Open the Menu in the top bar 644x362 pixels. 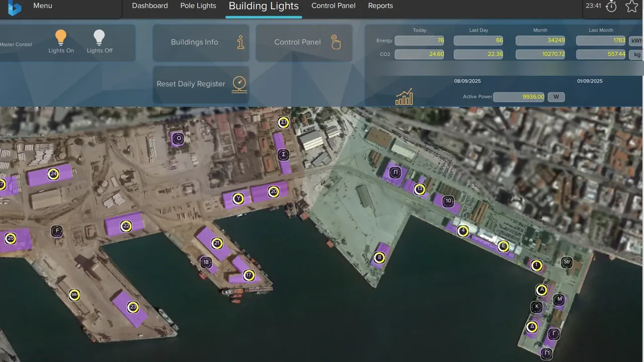(x=43, y=6)
